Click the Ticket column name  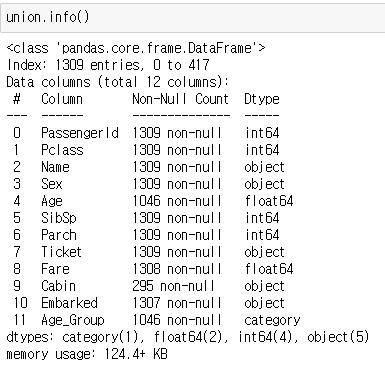61,252
